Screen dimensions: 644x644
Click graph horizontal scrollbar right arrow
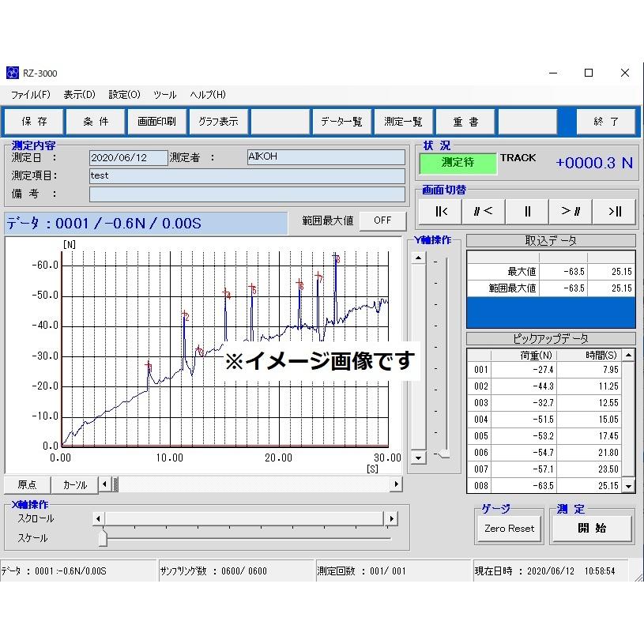pyautogui.click(x=396, y=484)
